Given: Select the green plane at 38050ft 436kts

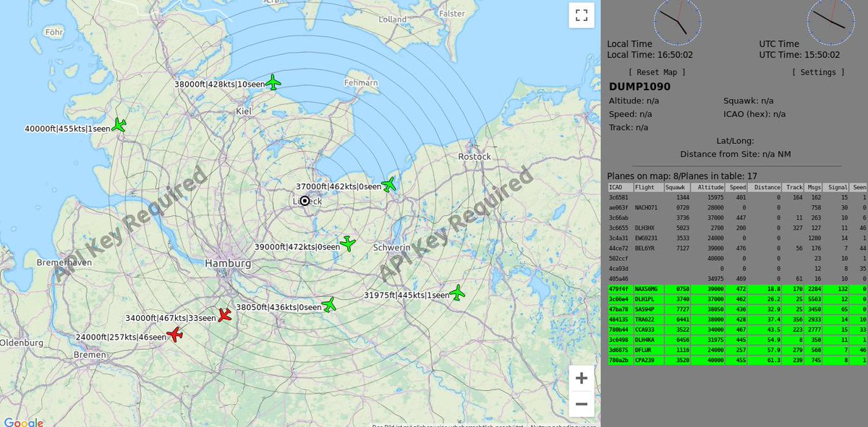Looking at the screenshot, I should click(330, 304).
